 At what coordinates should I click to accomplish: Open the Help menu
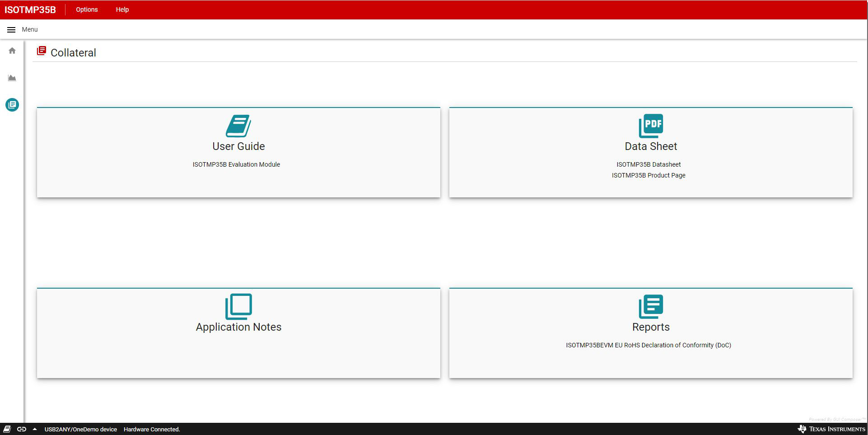[x=122, y=9]
